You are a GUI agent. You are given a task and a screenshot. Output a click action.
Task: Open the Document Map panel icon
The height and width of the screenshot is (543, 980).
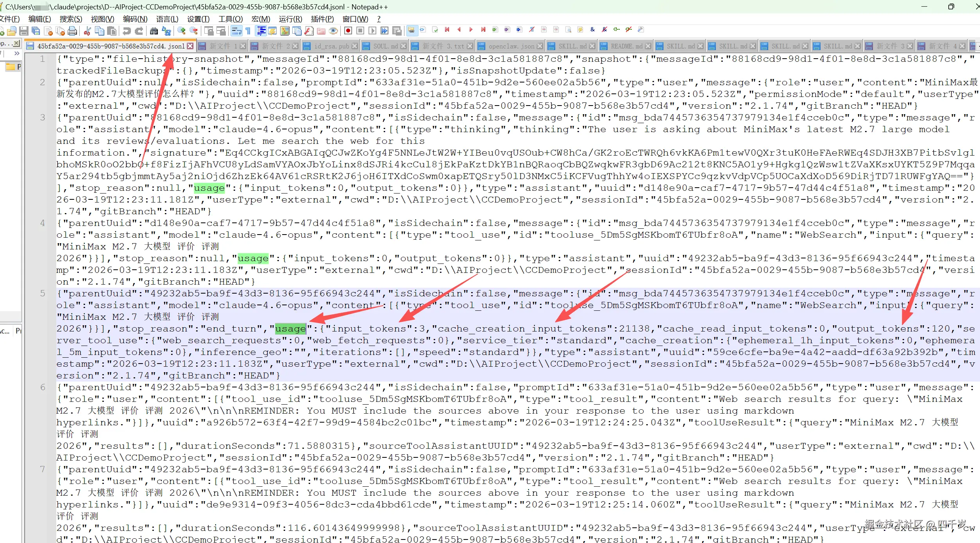pyautogui.click(x=285, y=31)
